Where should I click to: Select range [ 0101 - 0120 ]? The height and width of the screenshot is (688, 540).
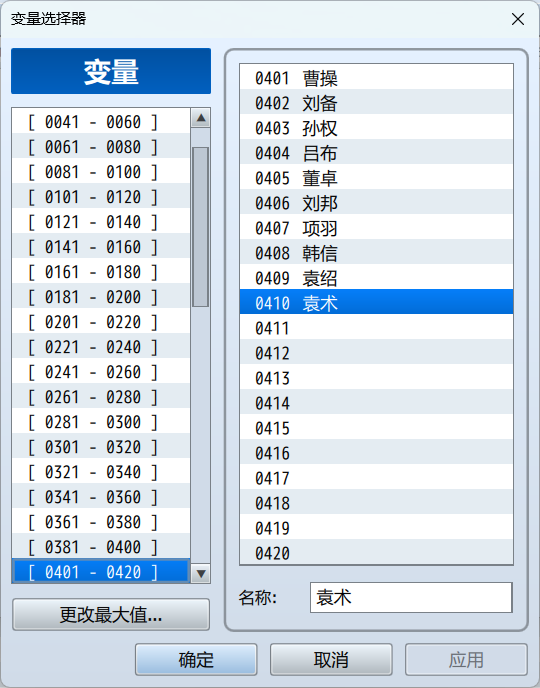tap(101, 197)
